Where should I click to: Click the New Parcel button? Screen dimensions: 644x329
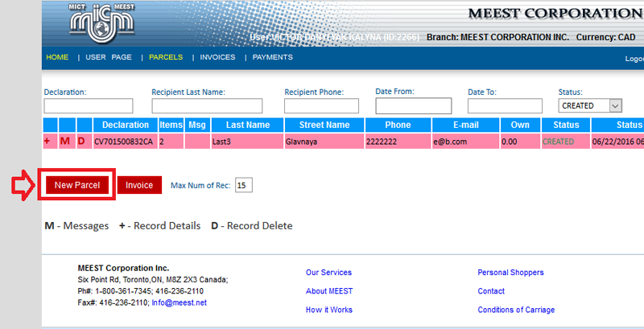77,185
